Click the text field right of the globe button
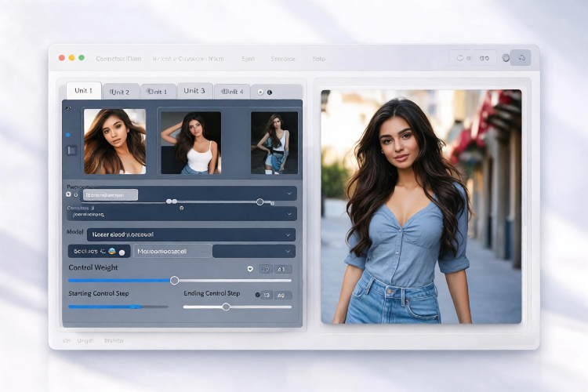Screen dimensions: 588x392 tap(172, 252)
